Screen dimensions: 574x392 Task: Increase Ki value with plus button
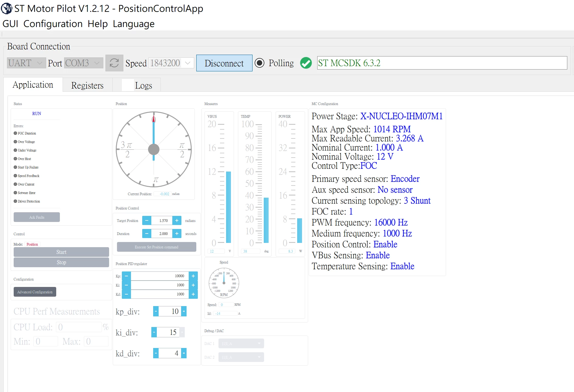(x=193, y=285)
